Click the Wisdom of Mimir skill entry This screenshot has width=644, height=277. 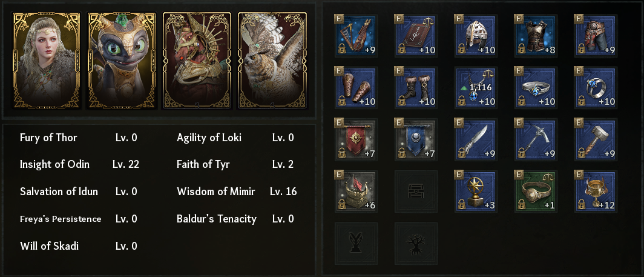pos(236,192)
